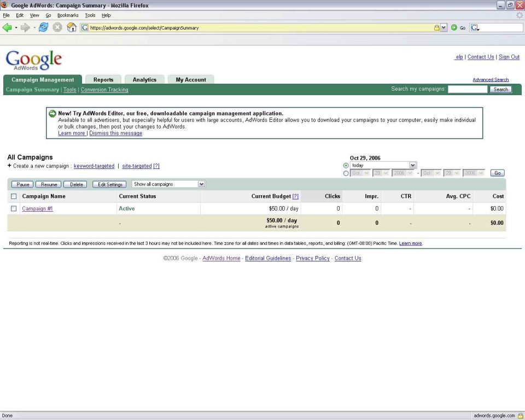Open the View menu

coord(34,15)
